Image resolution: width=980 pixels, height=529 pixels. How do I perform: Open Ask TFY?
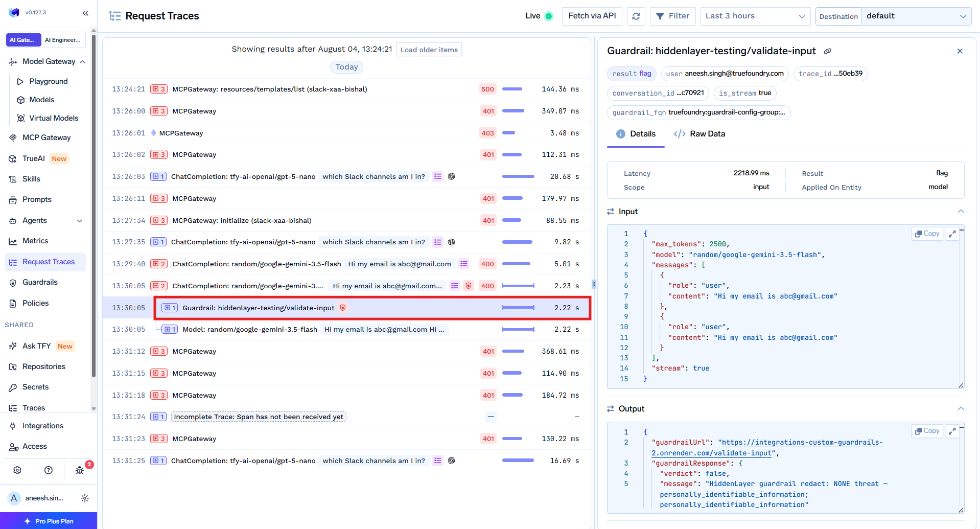tap(36, 346)
